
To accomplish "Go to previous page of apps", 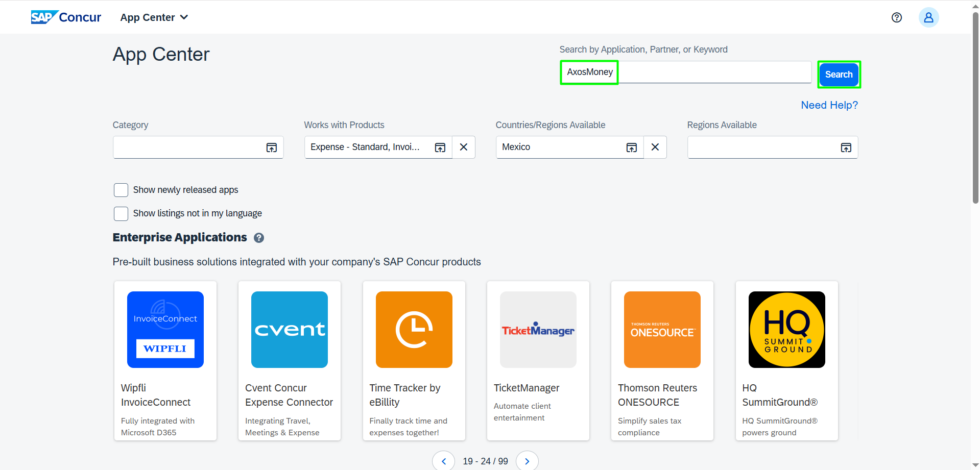I will (x=443, y=461).
